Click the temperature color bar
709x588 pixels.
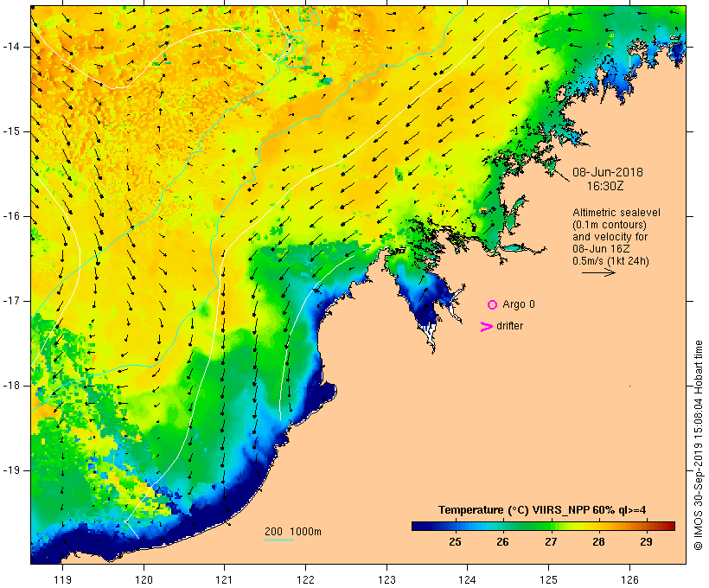click(x=543, y=526)
